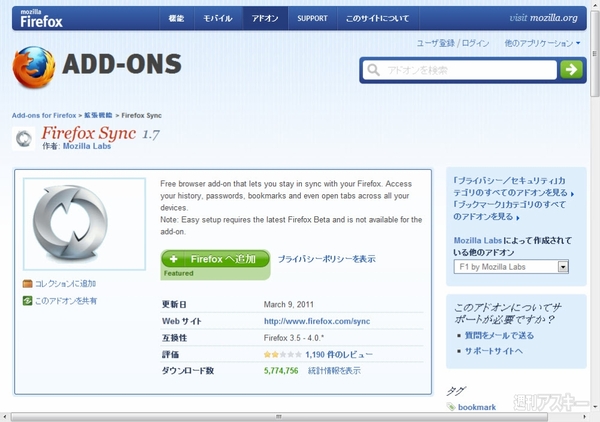
Task: Click the horizontal scrollbar thumb
Action: point(279,417)
